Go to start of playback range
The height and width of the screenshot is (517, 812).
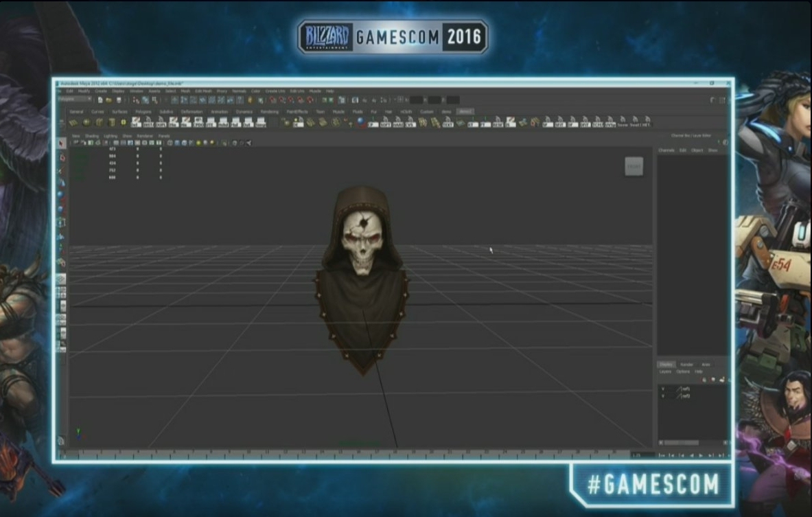coord(661,455)
